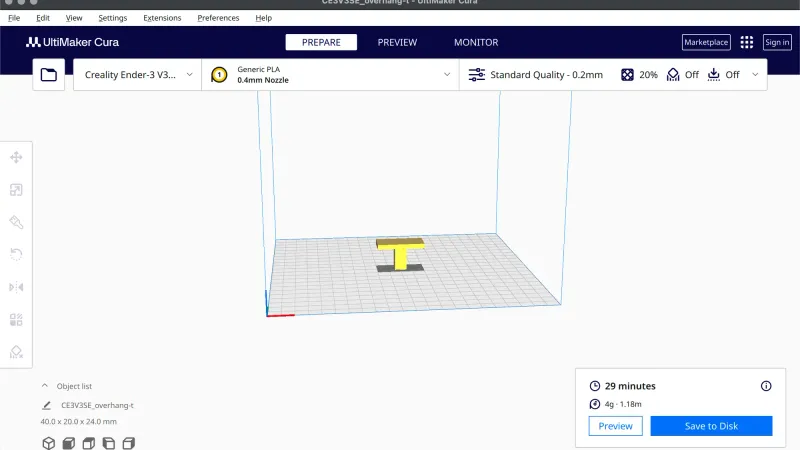Open the File menu
The height and width of the screenshot is (450, 800).
coord(14,18)
